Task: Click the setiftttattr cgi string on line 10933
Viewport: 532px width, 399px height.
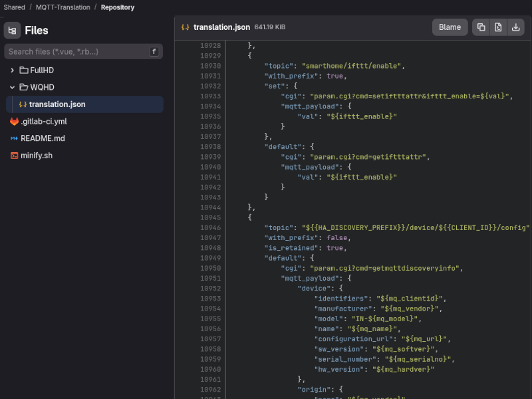Action: tap(410, 96)
